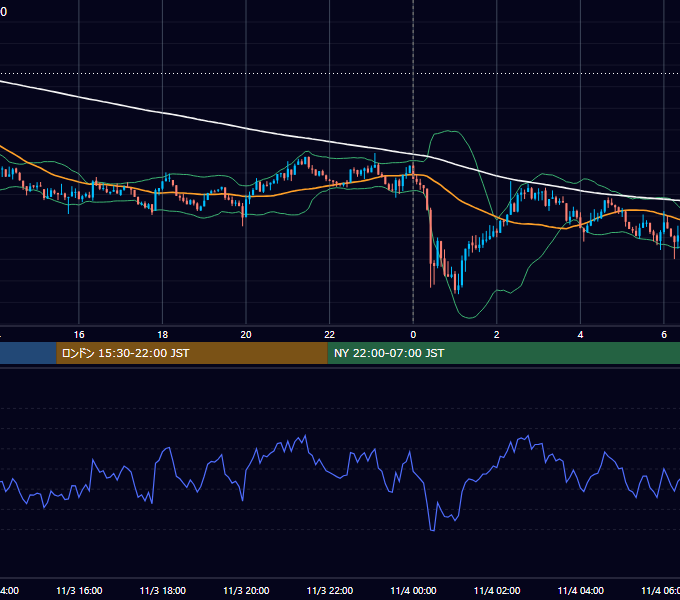Viewport: 680px width, 600px height.
Task: Click hour label 18 on upper axis
Action: click(163, 335)
